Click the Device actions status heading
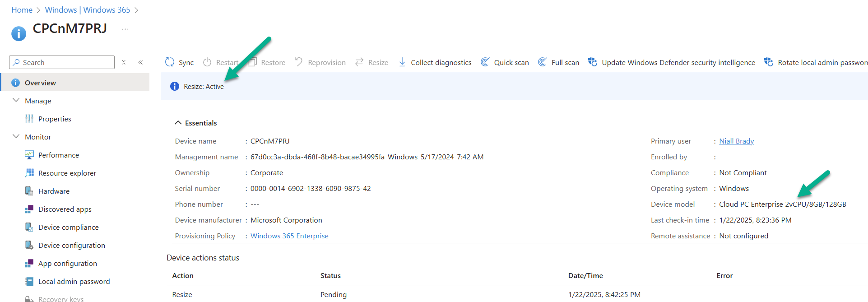Viewport: 868px width, 302px height. 203,258
